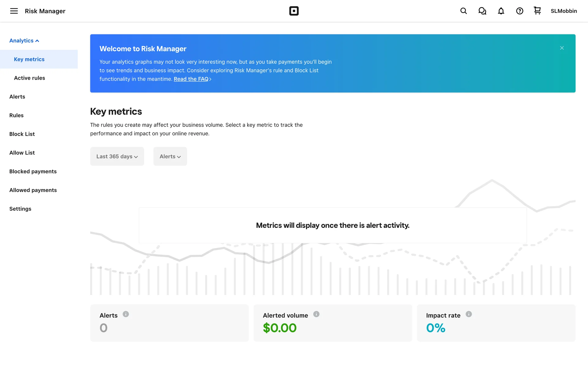Go to Active rules in sidebar
588x368 pixels.
(29, 78)
